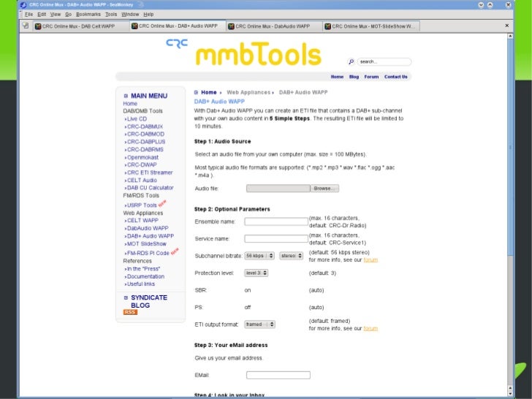Open CRC-DABRMS menu link
532x399 pixels.
[145, 149]
